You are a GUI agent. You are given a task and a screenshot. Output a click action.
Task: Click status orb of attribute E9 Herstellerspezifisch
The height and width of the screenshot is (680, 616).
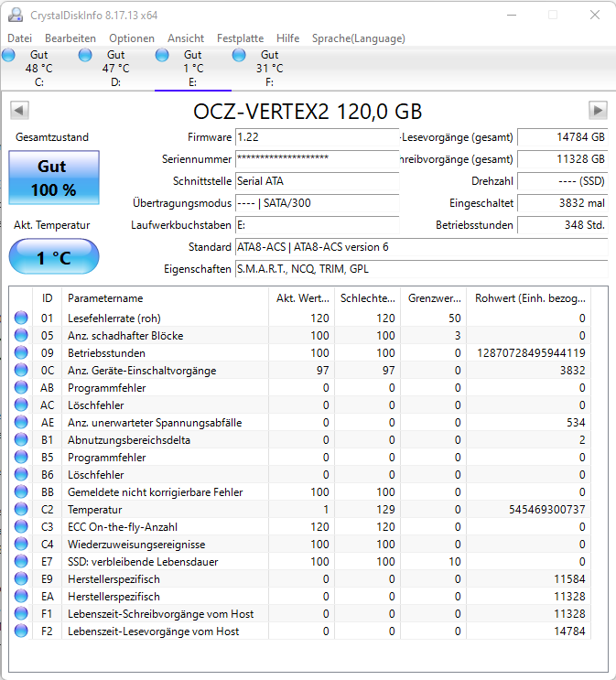(x=21, y=578)
